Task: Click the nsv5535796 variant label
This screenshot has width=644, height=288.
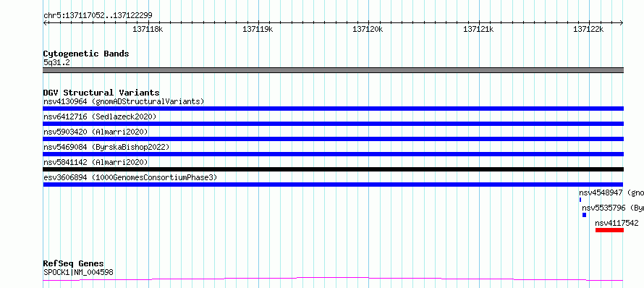Action: 613,208
